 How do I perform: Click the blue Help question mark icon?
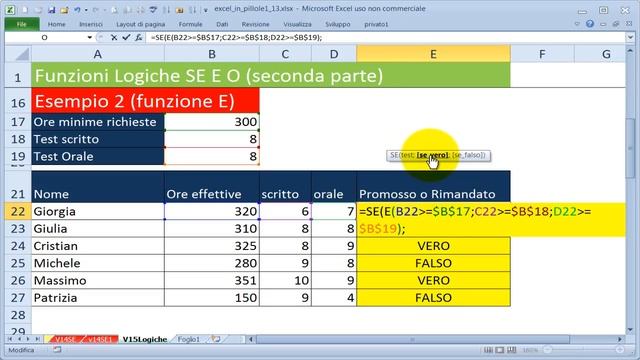[x=590, y=24]
